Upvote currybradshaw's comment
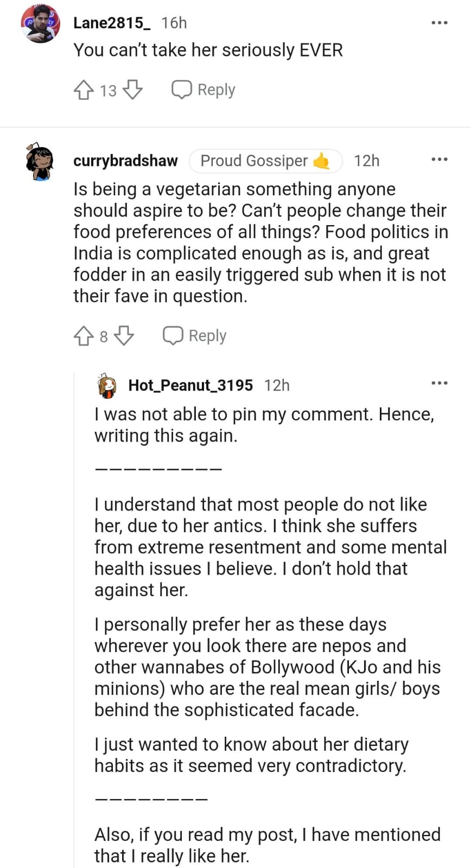This screenshot has height=868, width=471. pyautogui.click(x=83, y=336)
